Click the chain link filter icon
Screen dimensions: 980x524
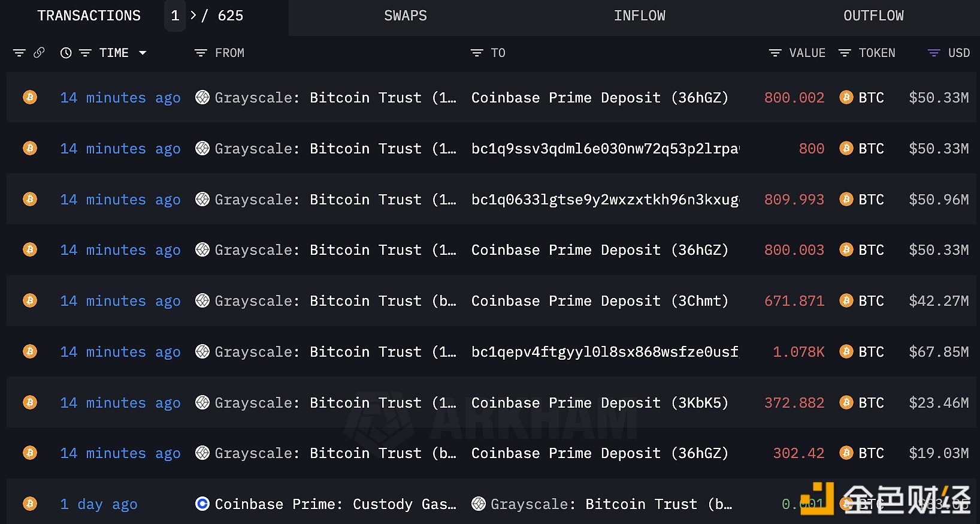(39, 53)
